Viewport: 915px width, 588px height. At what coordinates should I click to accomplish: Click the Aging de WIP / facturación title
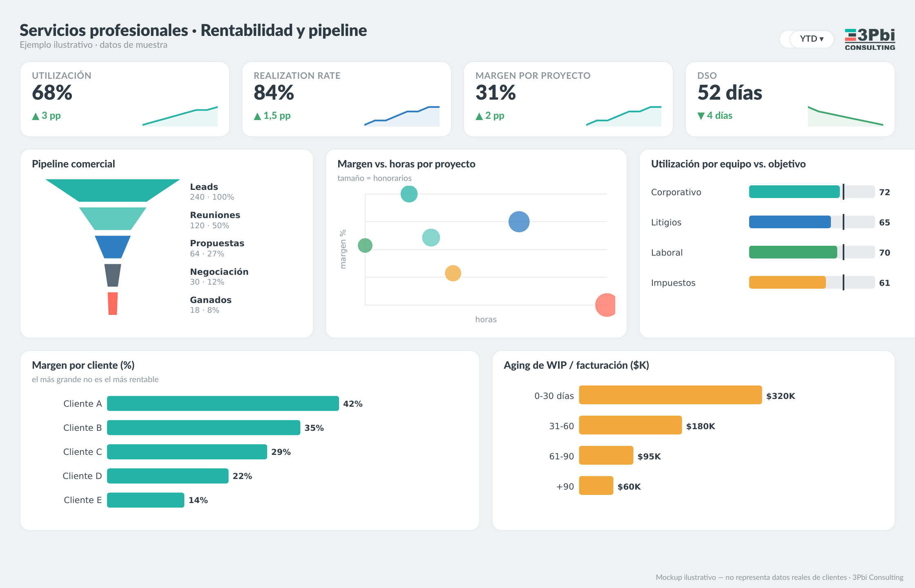coord(576,365)
